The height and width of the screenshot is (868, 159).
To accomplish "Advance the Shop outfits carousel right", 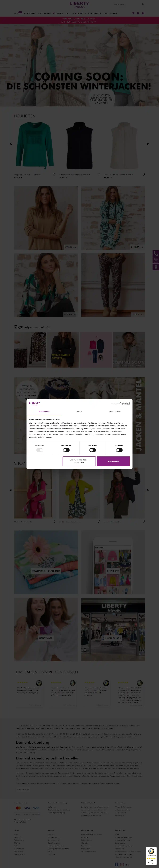I will [148, 490].
